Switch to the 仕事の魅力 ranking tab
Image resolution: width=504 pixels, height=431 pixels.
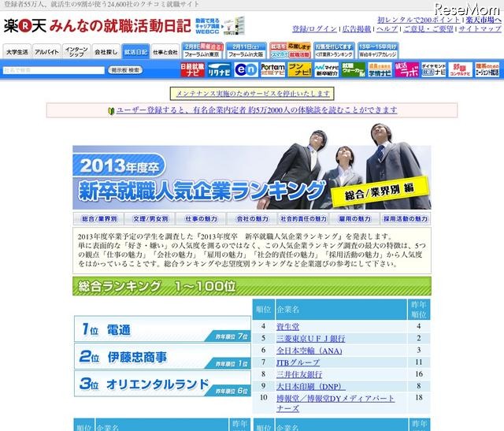pyautogui.click(x=202, y=219)
